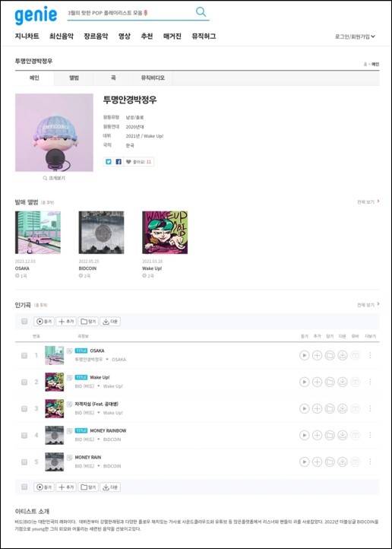
Task: Save 자격지심 track to folder icon
Action: 330,408
